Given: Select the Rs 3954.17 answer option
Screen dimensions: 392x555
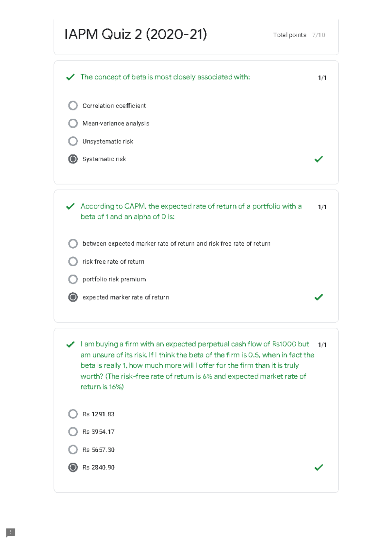Looking at the screenshot, I should click(73, 432).
